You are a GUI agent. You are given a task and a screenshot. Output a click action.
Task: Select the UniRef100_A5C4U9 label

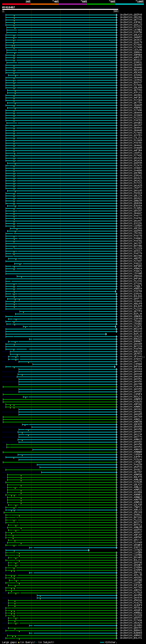[x=131, y=72]
